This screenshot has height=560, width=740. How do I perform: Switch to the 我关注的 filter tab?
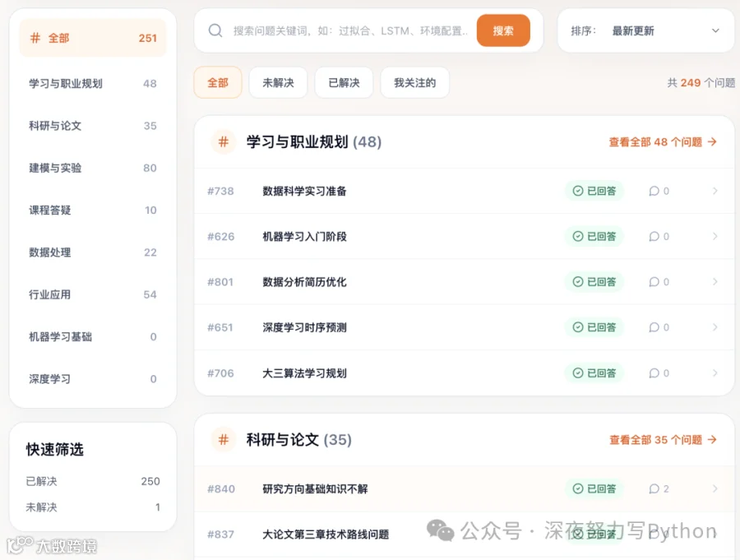click(x=414, y=82)
